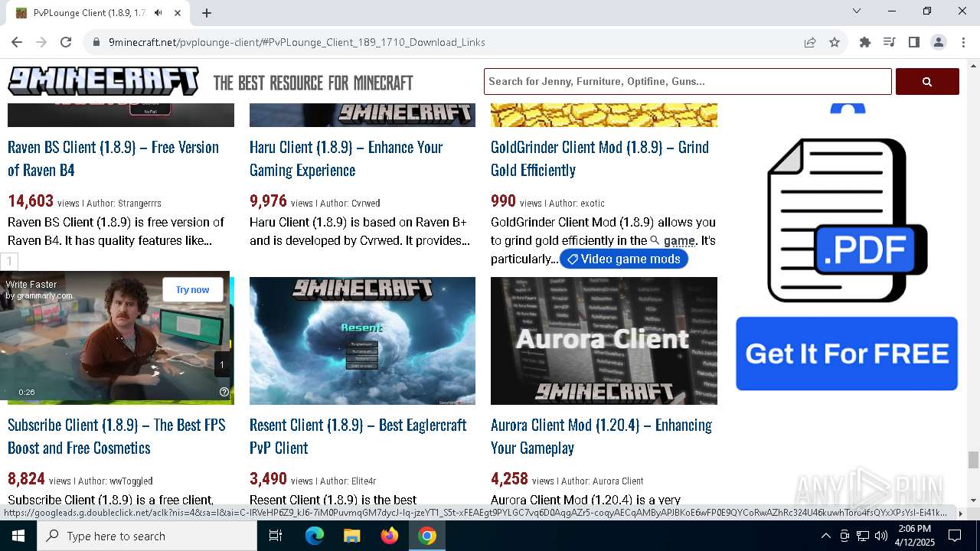This screenshot has height=551, width=980.
Task: Open Haru Client article link
Action: click(346, 158)
